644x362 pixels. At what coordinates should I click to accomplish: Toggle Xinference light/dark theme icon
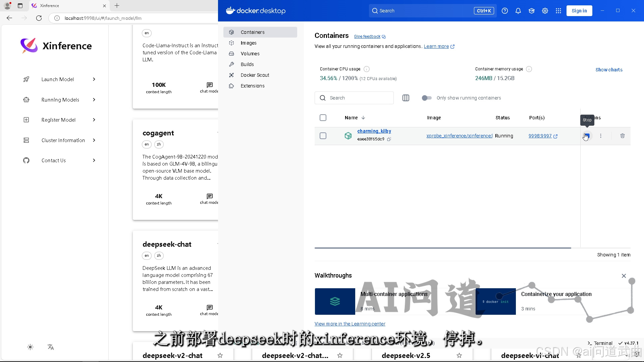coord(30,347)
